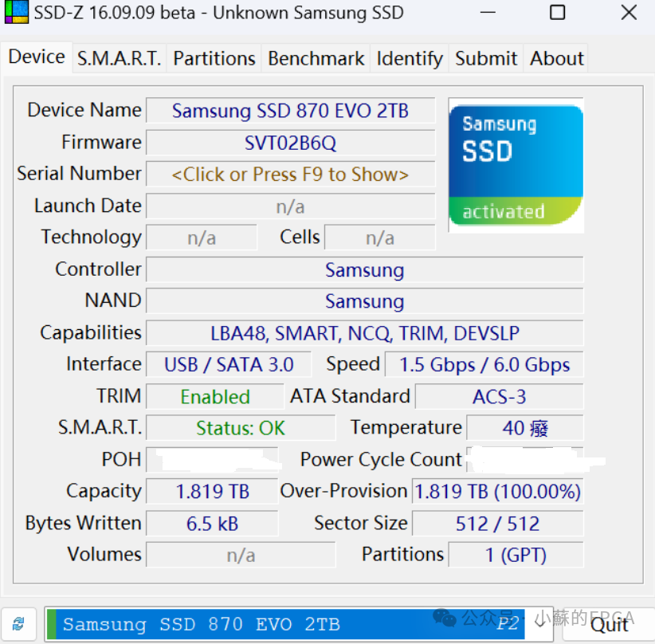Image resolution: width=655 pixels, height=644 pixels.
Task: Open the S.M.A.R.T. tab
Action: pos(119,58)
